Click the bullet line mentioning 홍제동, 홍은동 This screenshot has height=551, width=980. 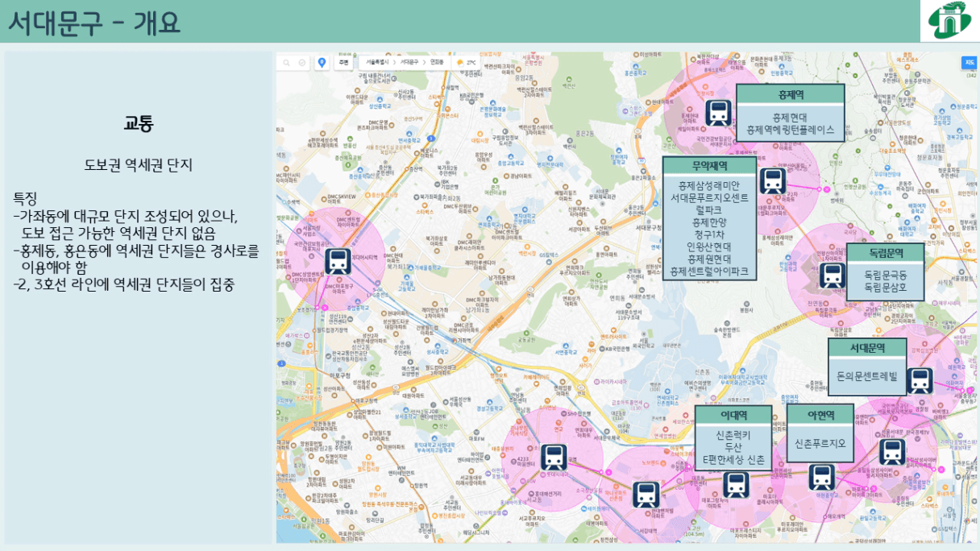(136, 259)
